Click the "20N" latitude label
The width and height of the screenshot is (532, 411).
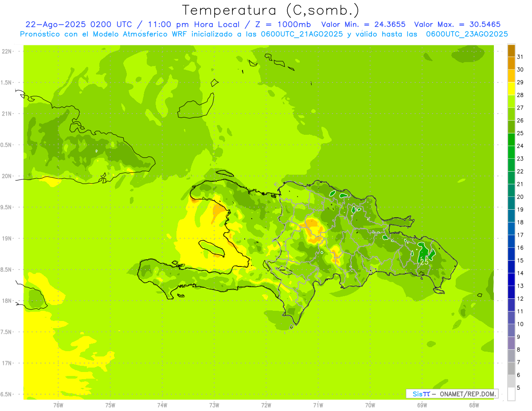(x=7, y=176)
